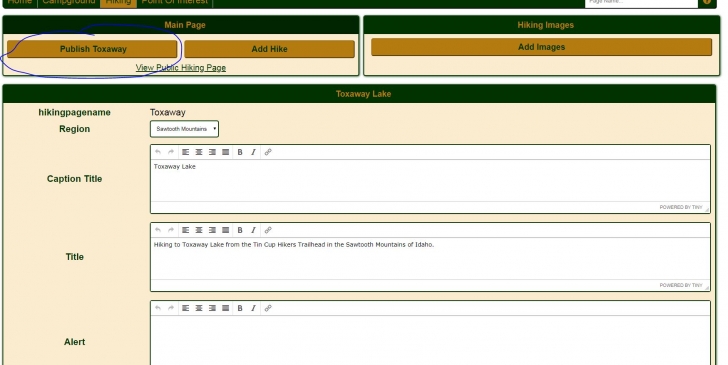Image resolution: width=728 pixels, height=365 pixels.
Task: Align right in Title editor
Action: click(212, 230)
